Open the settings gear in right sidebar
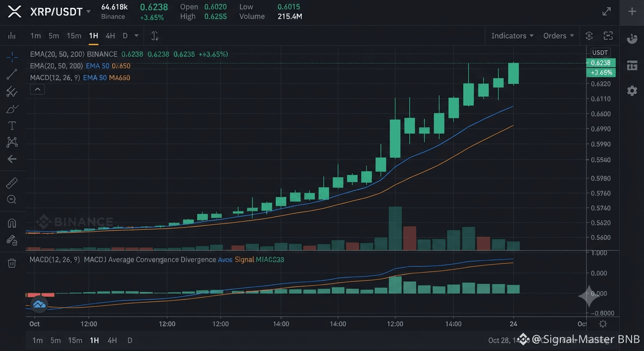Image resolution: width=644 pixels, height=351 pixels. [632, 90]
